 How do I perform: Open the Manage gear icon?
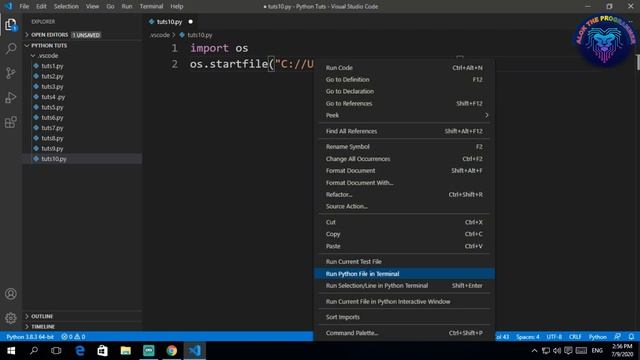[x=11, y=318]
